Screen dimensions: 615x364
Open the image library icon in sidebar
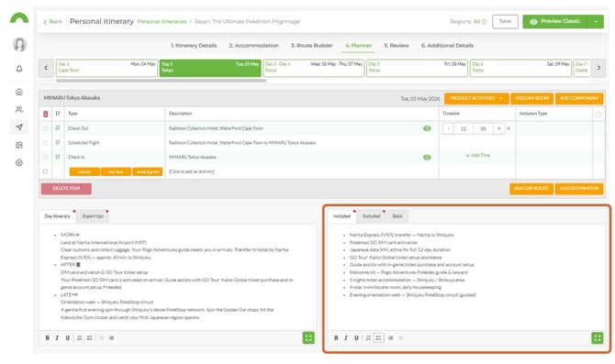pyautogui.click(x=19, y=145)
